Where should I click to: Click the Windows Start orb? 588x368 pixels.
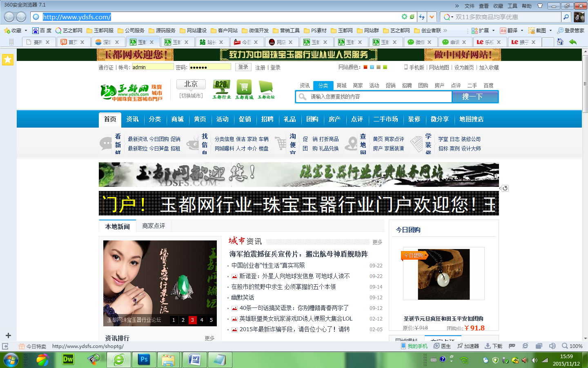click(x=11, y=360)
